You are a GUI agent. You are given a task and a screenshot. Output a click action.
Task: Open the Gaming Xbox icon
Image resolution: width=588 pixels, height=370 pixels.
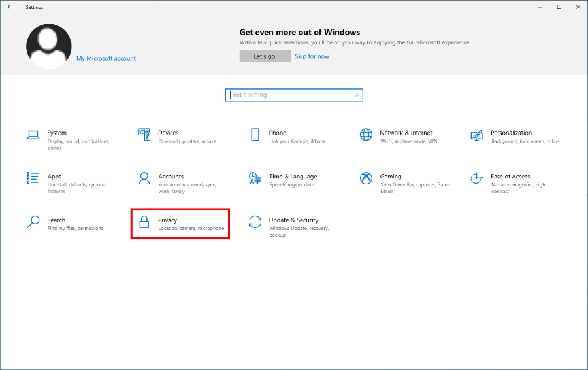point(366,178)
